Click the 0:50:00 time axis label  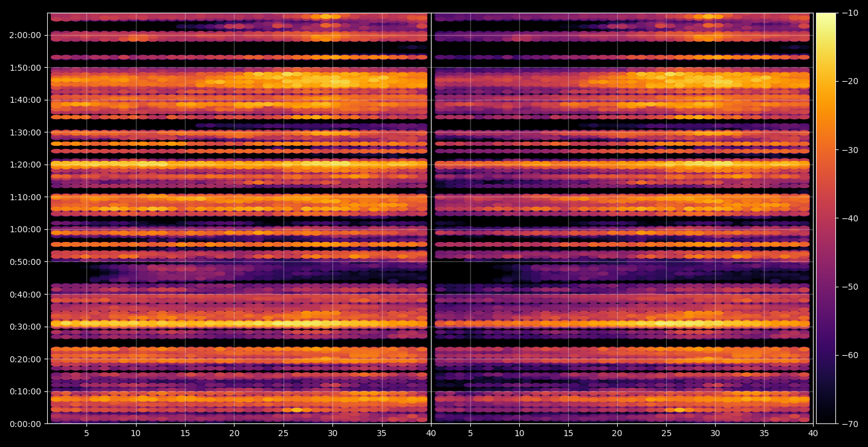[x=25, y=262]
